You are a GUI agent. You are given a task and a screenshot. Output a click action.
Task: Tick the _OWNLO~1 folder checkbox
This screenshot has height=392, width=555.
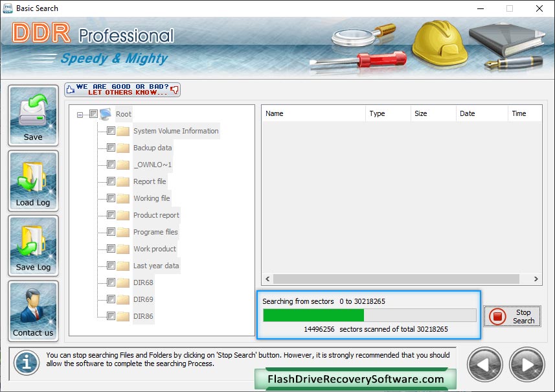[x=111, y=165]
